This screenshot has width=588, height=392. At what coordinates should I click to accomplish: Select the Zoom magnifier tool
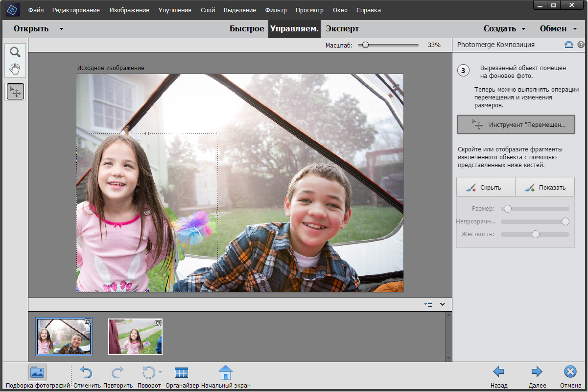pos(15,52)
